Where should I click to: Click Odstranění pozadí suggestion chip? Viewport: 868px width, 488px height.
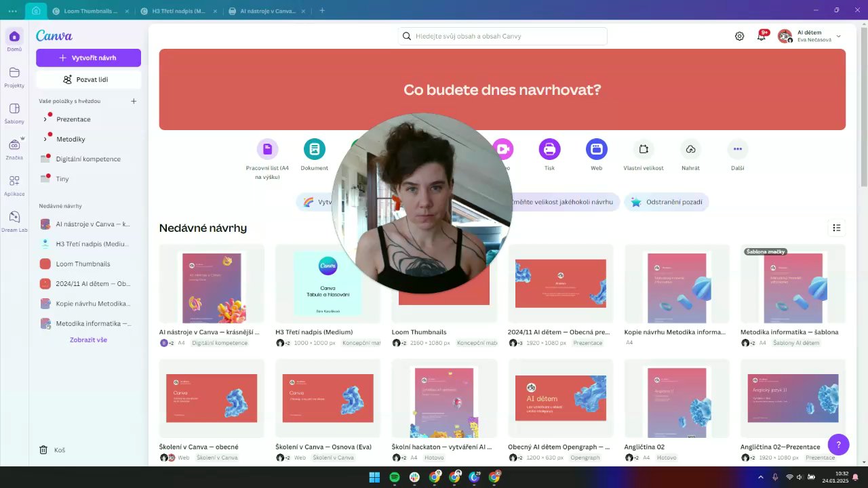point(667,202)
